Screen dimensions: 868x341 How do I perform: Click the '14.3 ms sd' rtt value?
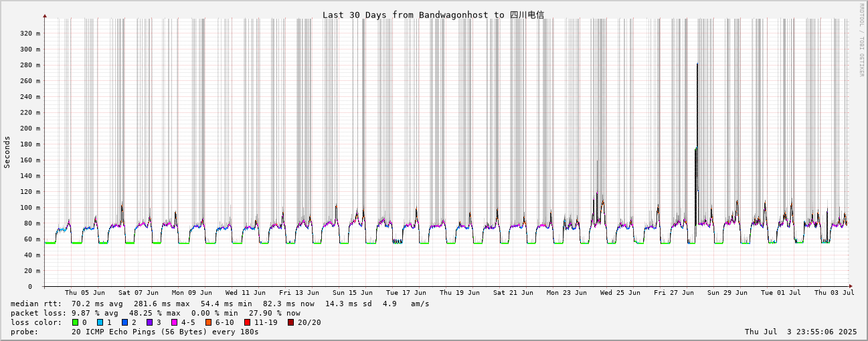click(x=349, y=304)
